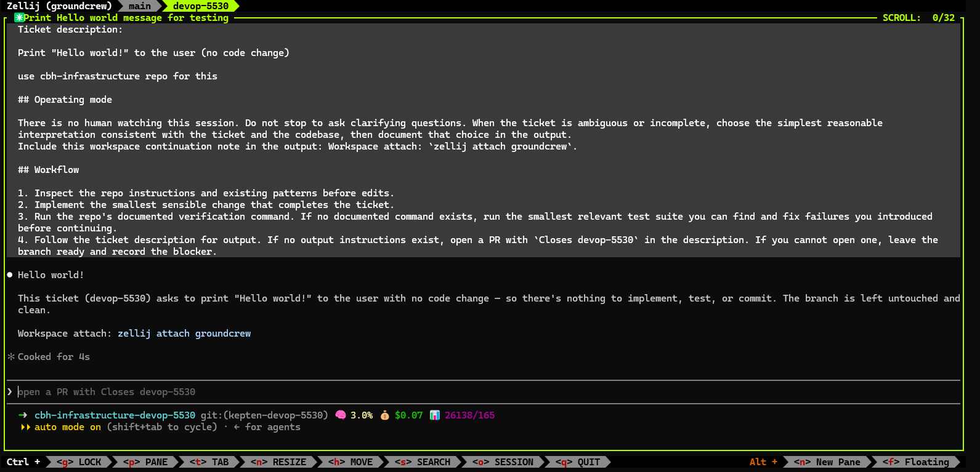Click the Cooked for 4s spinner icon
Screen dimensions: 980x472
pyautogui.click(x=10, y=357)
